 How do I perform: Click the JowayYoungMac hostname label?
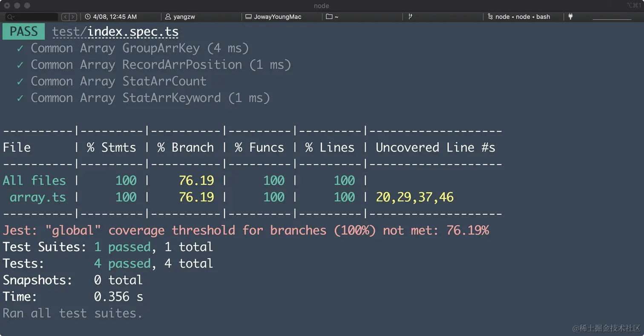coord(277,17)
